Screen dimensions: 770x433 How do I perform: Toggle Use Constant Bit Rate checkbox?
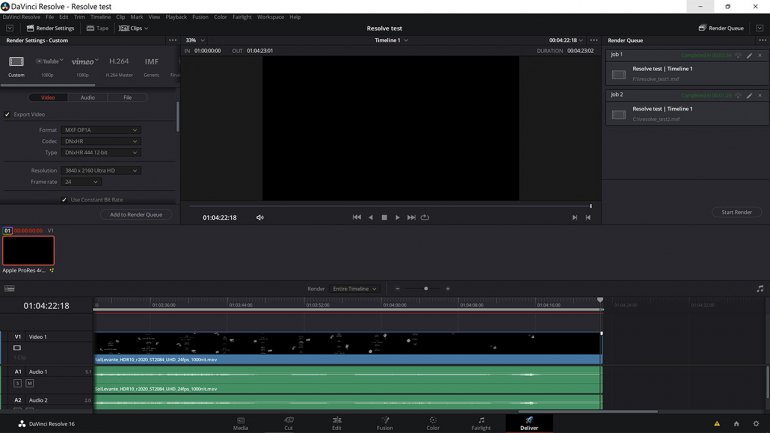coord(65,199)
